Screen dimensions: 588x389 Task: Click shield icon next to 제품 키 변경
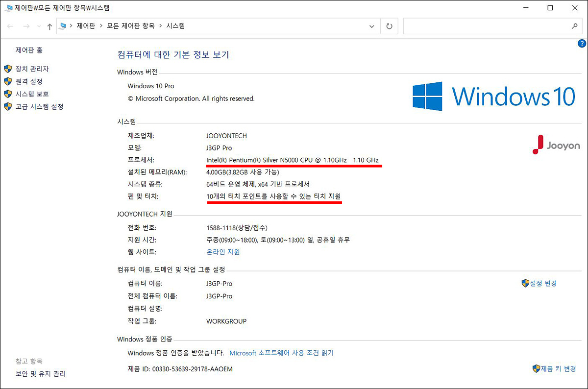536,369
